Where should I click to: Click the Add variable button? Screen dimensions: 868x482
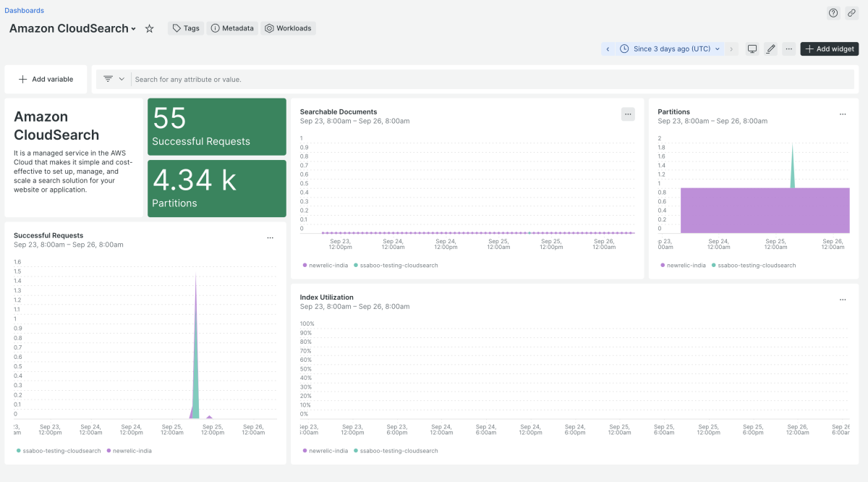coord(46,79)
